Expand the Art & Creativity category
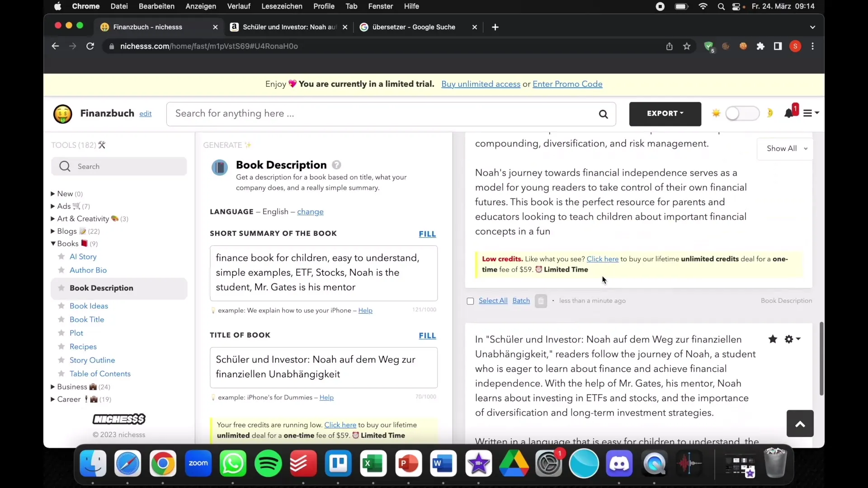868x488 pixels. click(x=53, y=219)
